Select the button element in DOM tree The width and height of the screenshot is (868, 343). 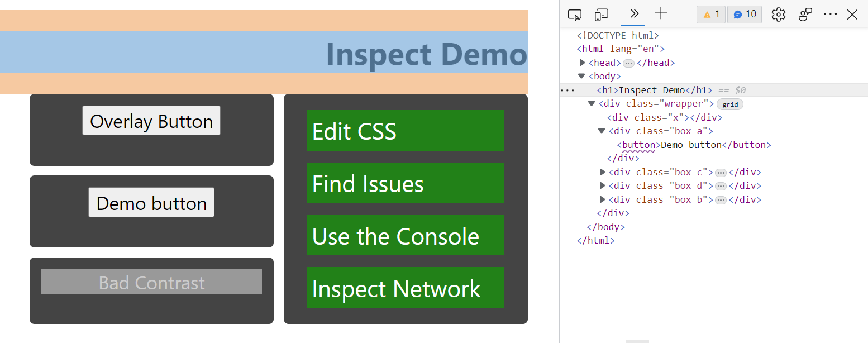tap(638, 145)
